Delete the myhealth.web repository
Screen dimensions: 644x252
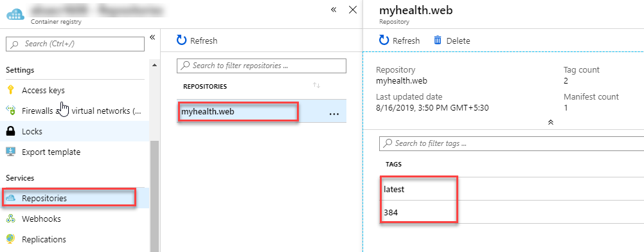452,40
